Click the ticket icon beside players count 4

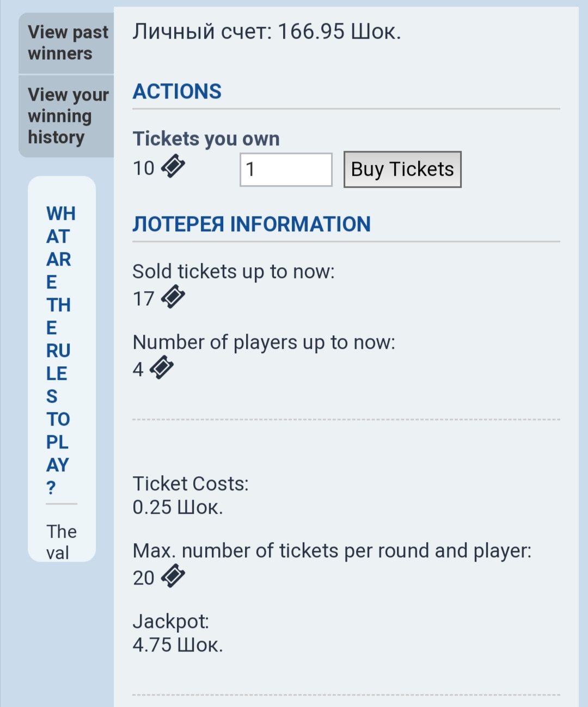pyautogui.click(x=162, y=368)
